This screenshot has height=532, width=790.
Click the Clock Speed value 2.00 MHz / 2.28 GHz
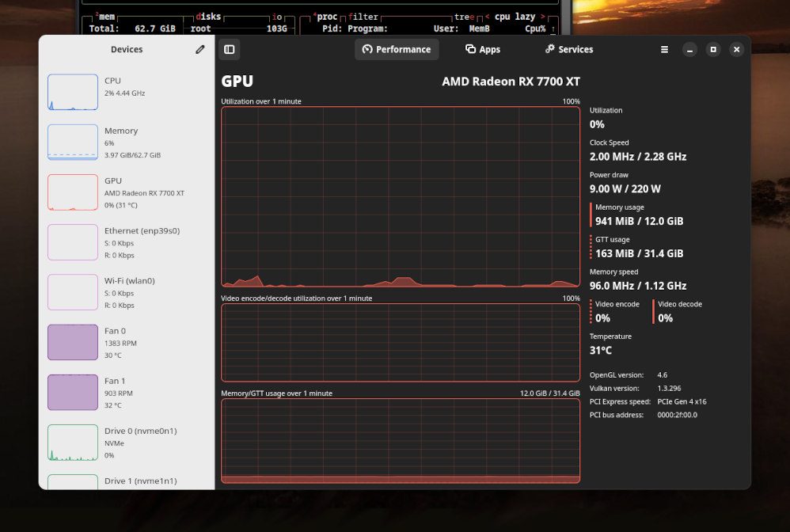click(x=638, y=157)
